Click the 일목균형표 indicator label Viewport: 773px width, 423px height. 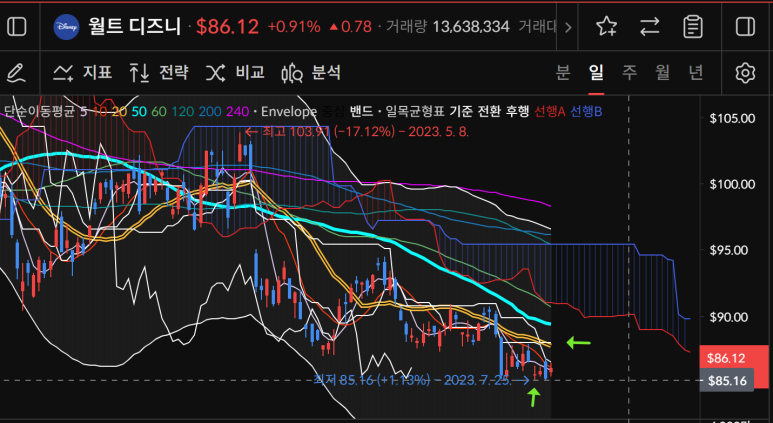point(415,111)
